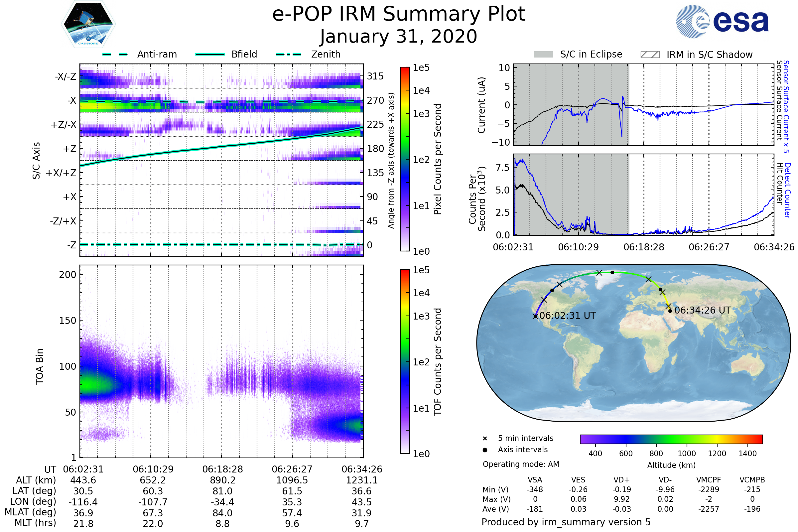Click the 06:34:26 UT label on map
This screenshot has height=532, width=798.
click(702, 311)
